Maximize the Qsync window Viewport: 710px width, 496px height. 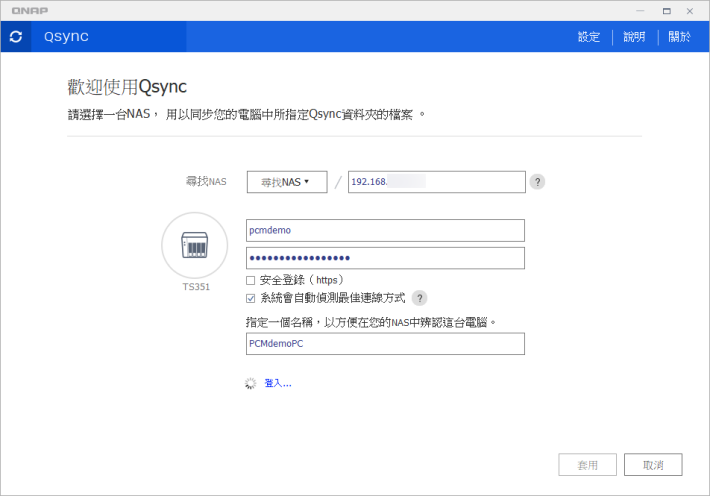click(667, 11)
